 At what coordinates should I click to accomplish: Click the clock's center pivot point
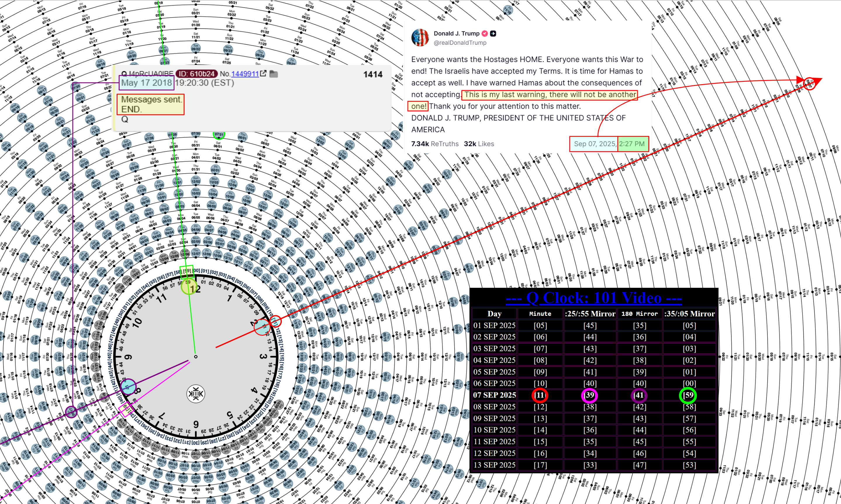click(x=196, y=357)
